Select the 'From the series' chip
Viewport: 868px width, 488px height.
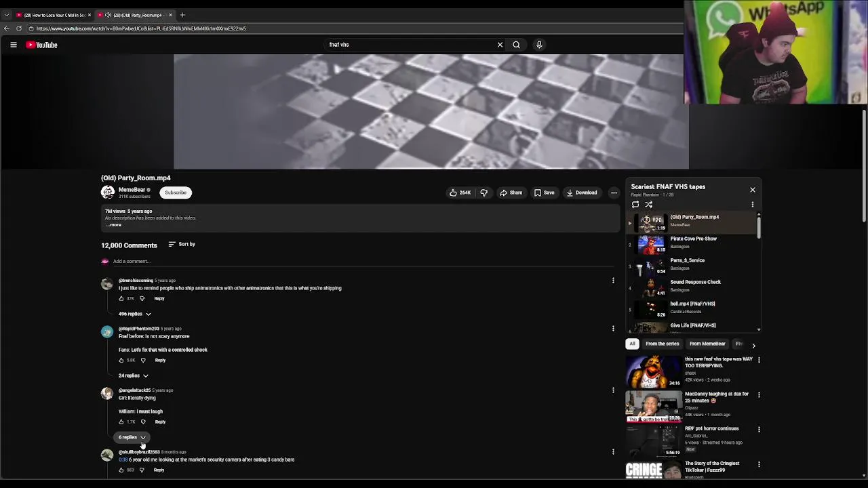point(663,344)
